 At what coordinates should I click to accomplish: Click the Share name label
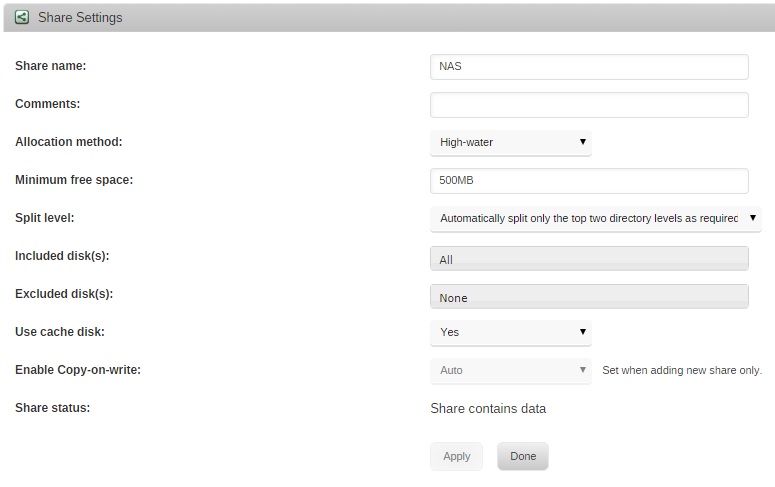pyautogui.click(x=50, y=66)
